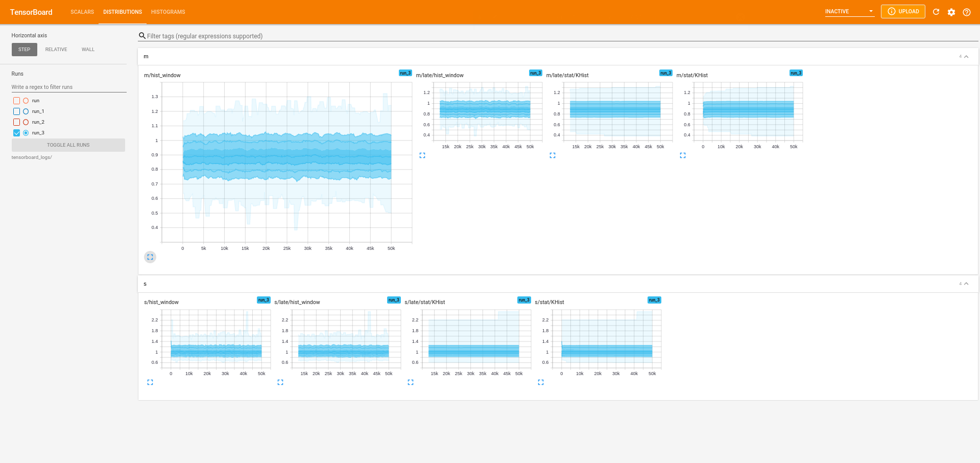
Task: Expand the m/late/hist_window chart
Action: pos(422,155)
